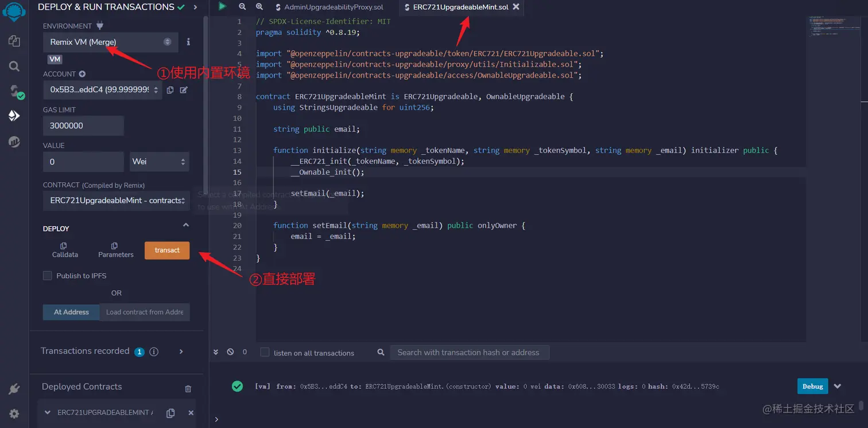Focus the transaction hash search field
This screenshot has width=868, height=428.
click(470, 352)
